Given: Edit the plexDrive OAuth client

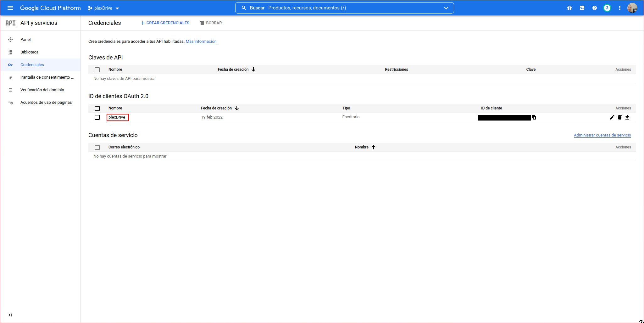Looking at the screenshot, I should point(612,117).
